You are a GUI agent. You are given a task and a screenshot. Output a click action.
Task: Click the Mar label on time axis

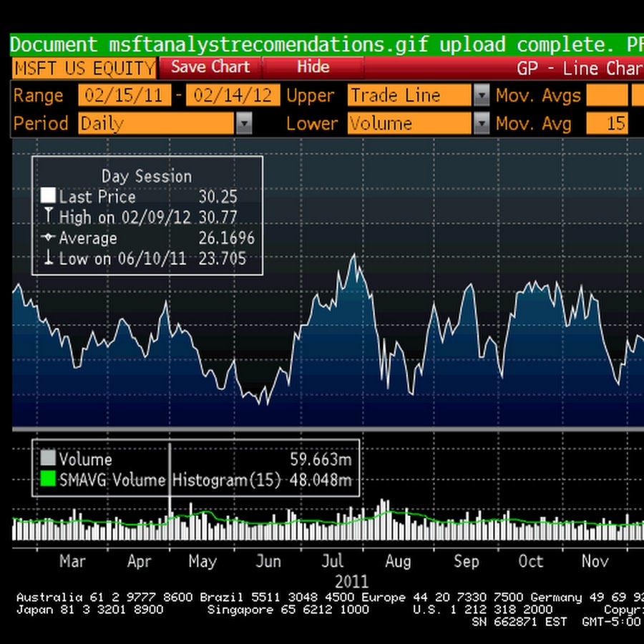pos(72,561)
